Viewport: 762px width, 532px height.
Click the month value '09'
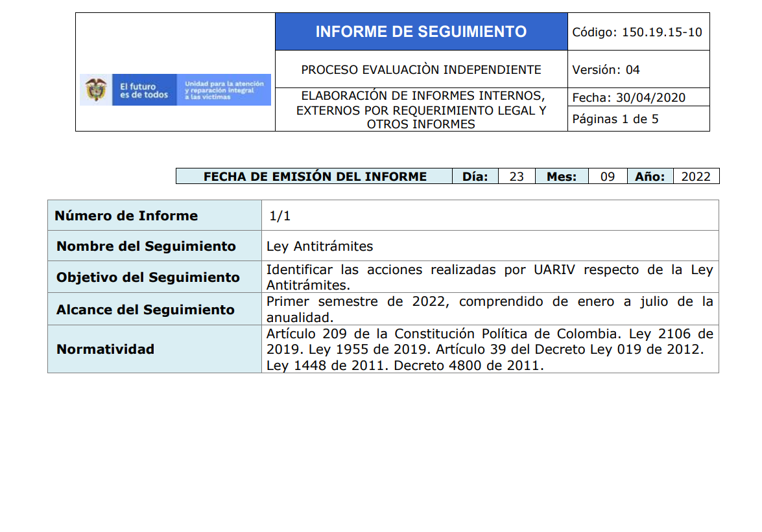click(x=608, y=177)
